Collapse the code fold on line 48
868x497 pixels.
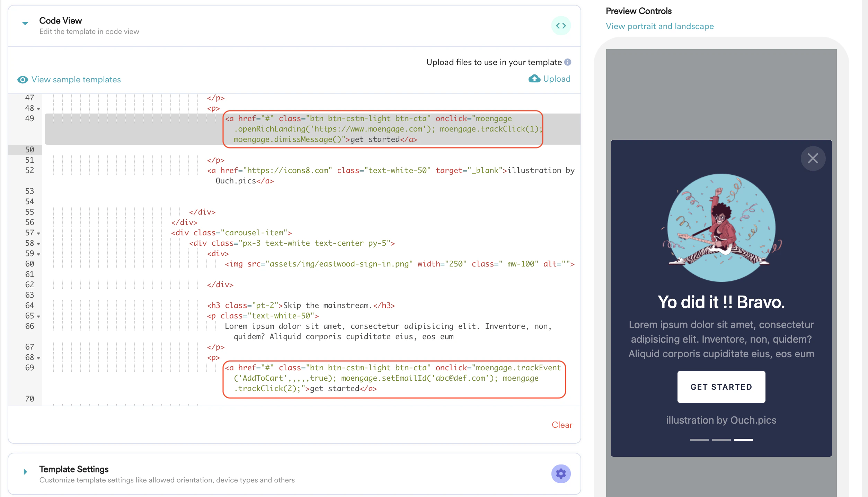tap(38, 108)
